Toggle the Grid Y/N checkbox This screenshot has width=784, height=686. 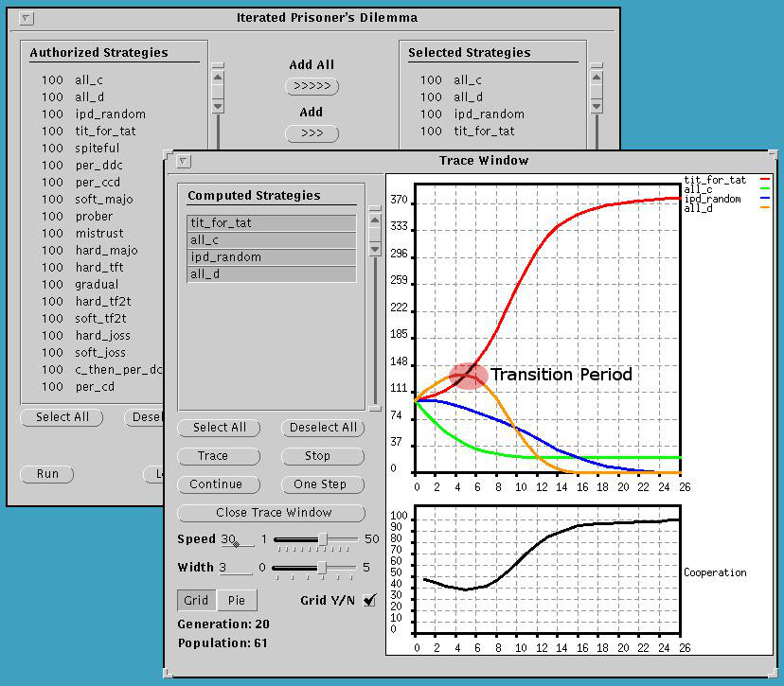tap(369, 600)
